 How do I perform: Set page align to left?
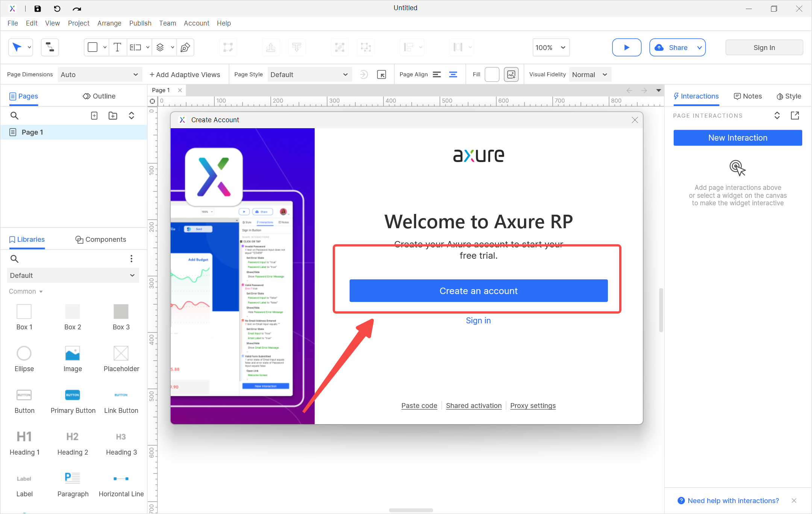[436, 74]
